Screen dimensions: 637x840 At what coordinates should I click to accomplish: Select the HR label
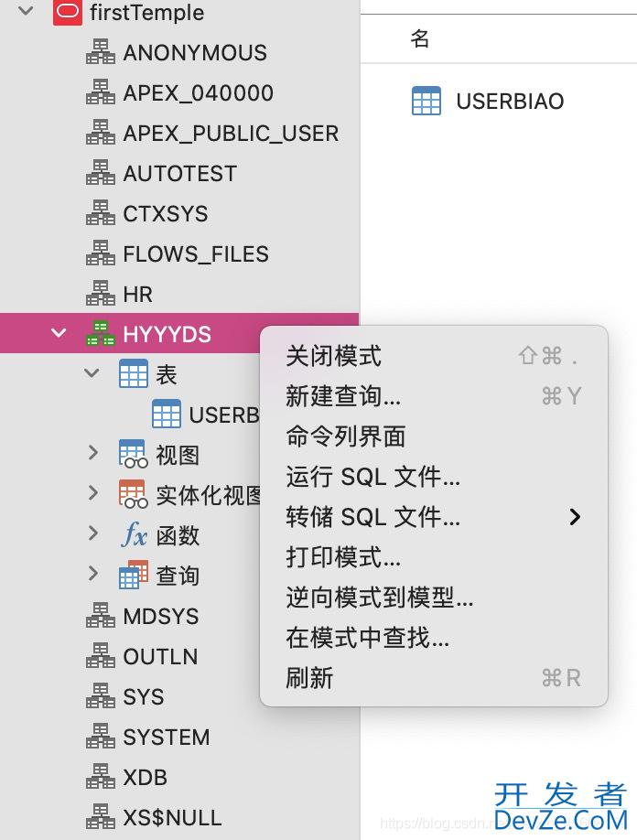pos(137,294)
